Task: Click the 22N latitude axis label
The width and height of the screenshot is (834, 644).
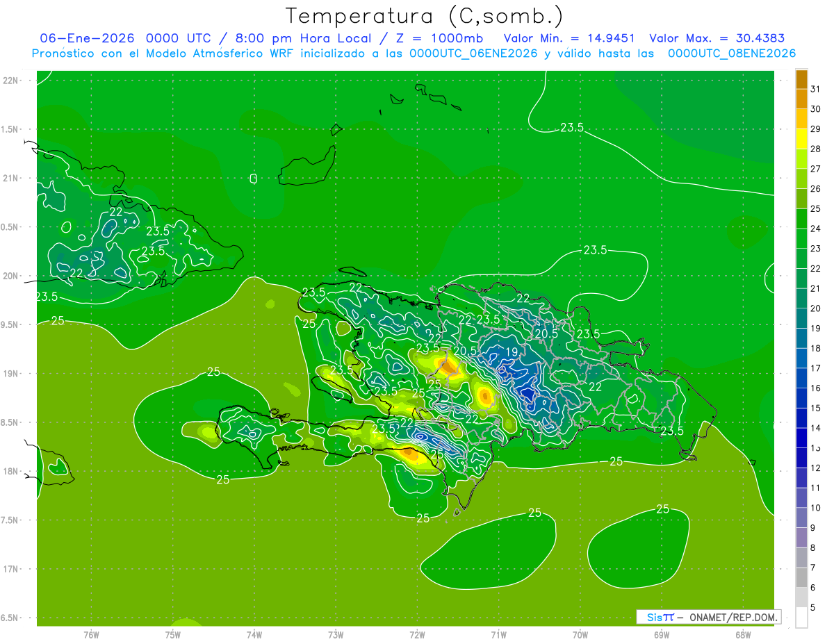Action: pos(11,80)
